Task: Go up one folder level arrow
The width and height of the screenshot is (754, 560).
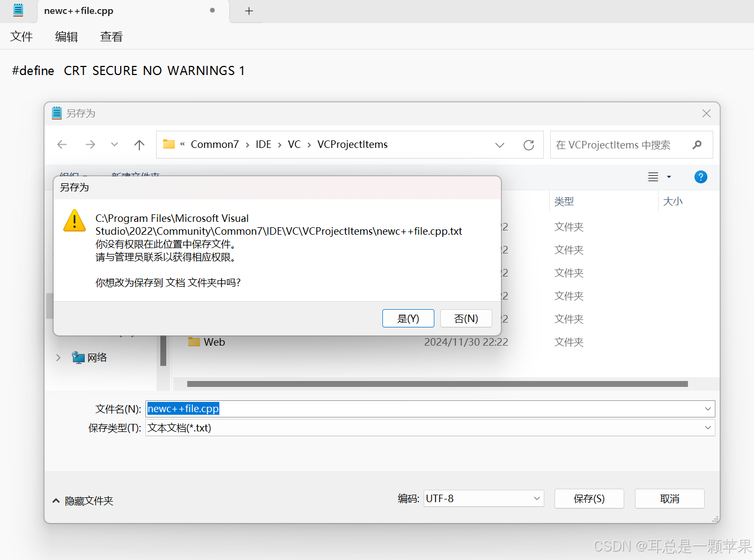Action: pyautogui.click(x=139, y=145)
